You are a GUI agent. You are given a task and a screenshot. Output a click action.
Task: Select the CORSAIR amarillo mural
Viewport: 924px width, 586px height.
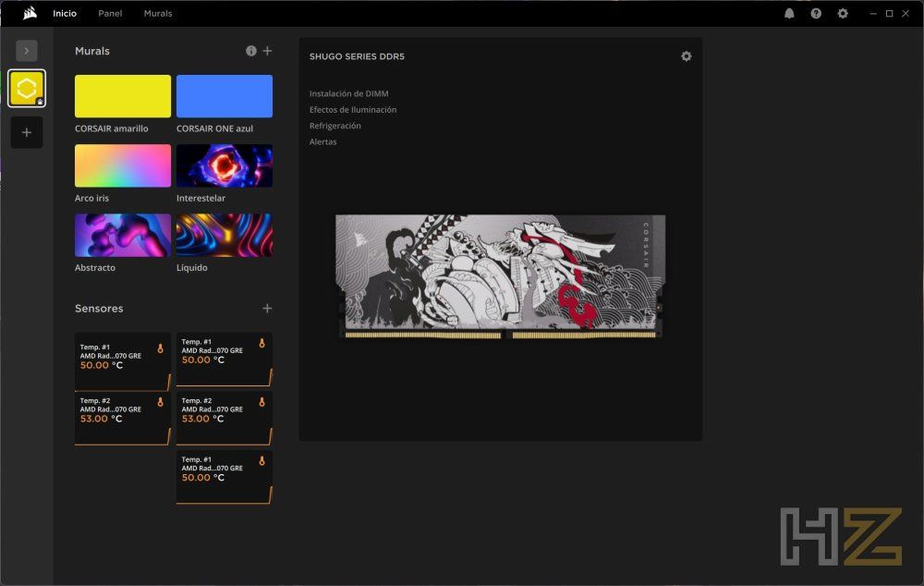[x=123, y=96]
